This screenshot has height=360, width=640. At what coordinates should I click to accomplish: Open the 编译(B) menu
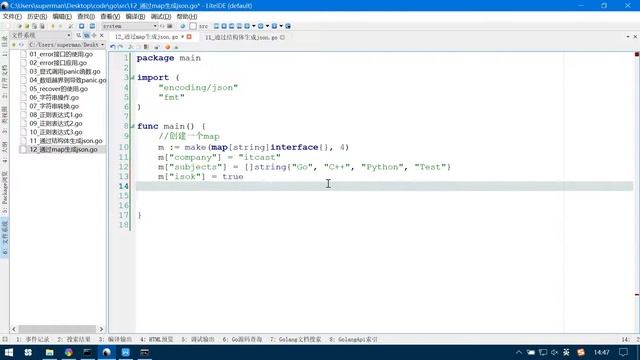pyautogui.click(x=135, y=16)
